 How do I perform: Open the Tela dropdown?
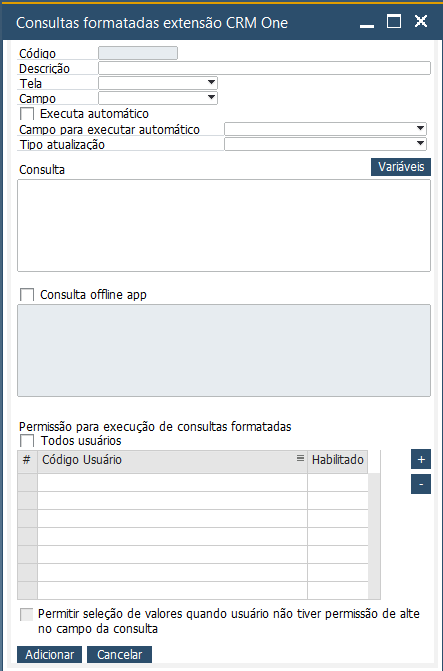158,83
